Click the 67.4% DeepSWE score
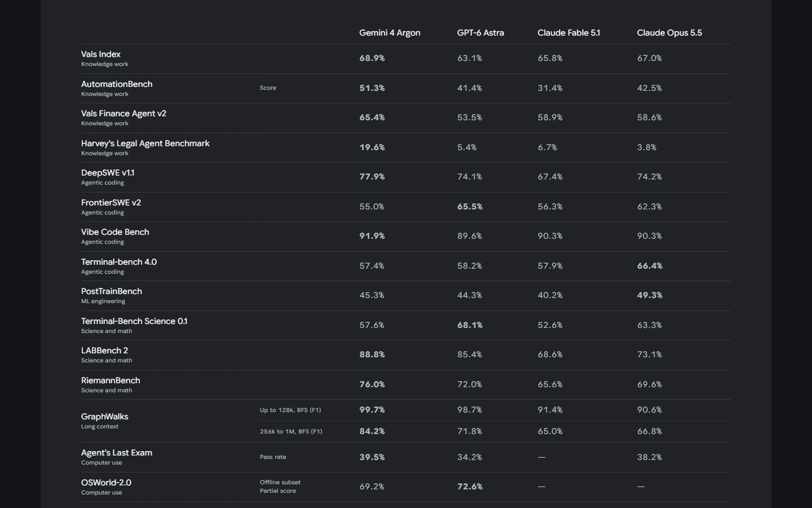Viewport: 812px width, 508px height. [x=550, y=177]
